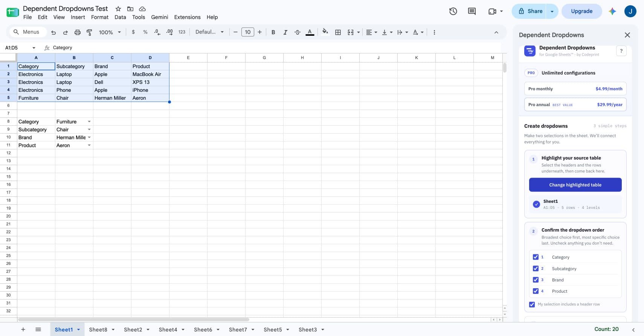The height and width of the screenshot is (336, 644).
Task: Open the Aeron dropdown in cell B11
Action: 89,145
